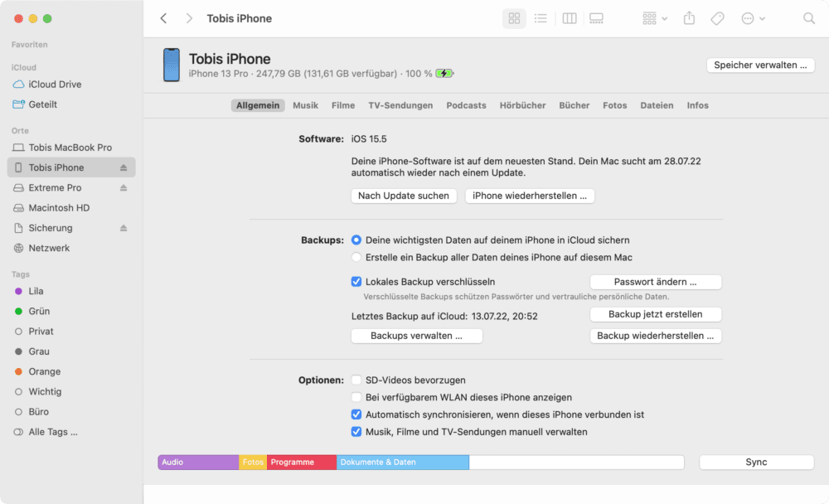Click the Dokumente & Daten storage segment
Viewport: 829px width, 504px height.
click(x=402, y=463)
